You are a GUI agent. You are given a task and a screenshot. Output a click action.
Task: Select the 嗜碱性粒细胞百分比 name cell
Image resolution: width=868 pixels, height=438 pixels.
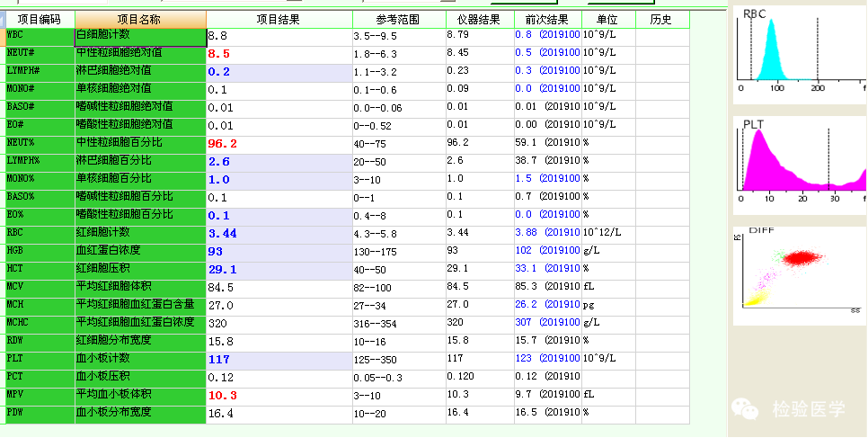click(x=140, y=199)
